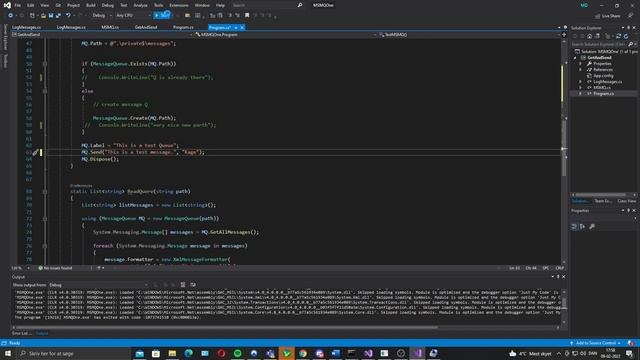Collapse the if MessageQueue.Exists block outline
The width and height of the screenshot is (640, 360).
coord(45,64)
